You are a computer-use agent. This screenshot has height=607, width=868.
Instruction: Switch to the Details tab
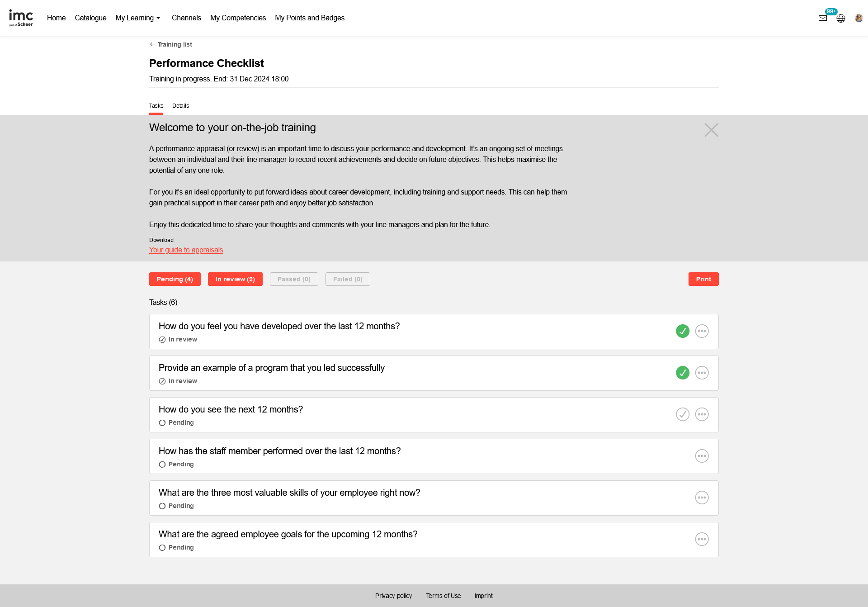tap(180, 106)
